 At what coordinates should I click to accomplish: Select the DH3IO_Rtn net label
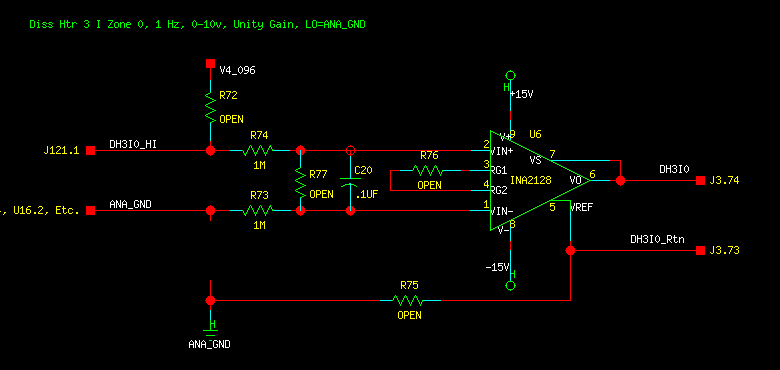(657, 239)
